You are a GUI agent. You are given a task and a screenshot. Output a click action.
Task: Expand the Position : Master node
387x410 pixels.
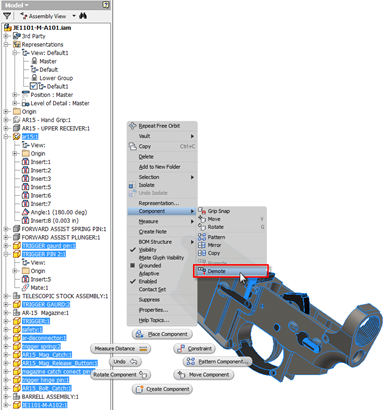(15, 95)
